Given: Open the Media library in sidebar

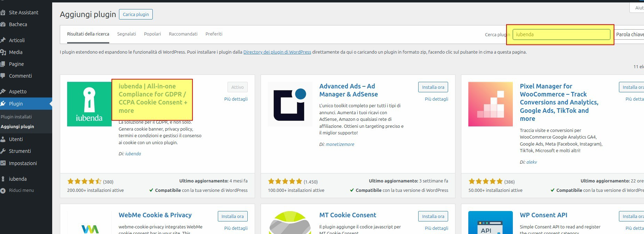Looking at the screenshot, I should [16, 52].
